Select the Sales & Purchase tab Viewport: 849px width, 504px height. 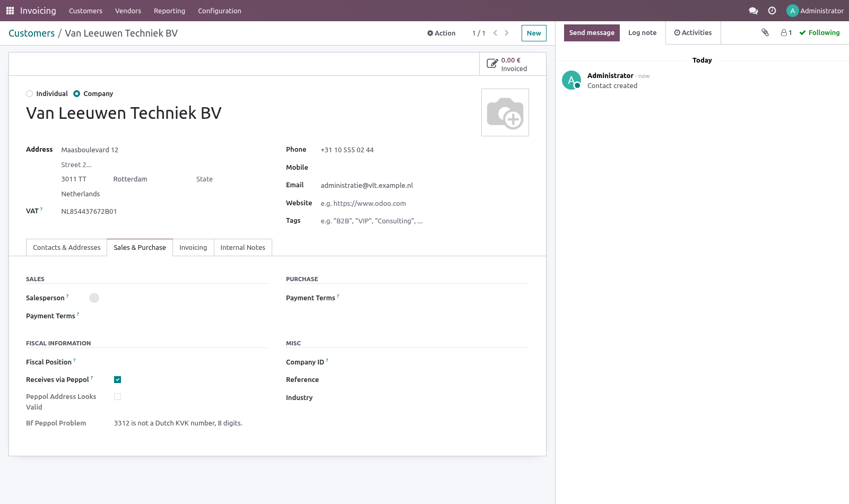pyautogui.click(x=140, y=247)
